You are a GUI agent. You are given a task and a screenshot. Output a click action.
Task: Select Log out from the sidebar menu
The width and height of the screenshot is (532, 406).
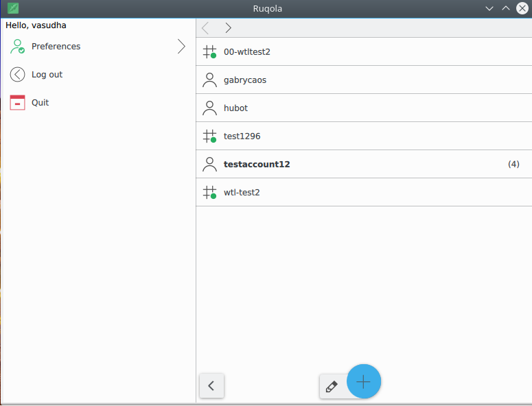pyautogui.click(x=47, y=75)
